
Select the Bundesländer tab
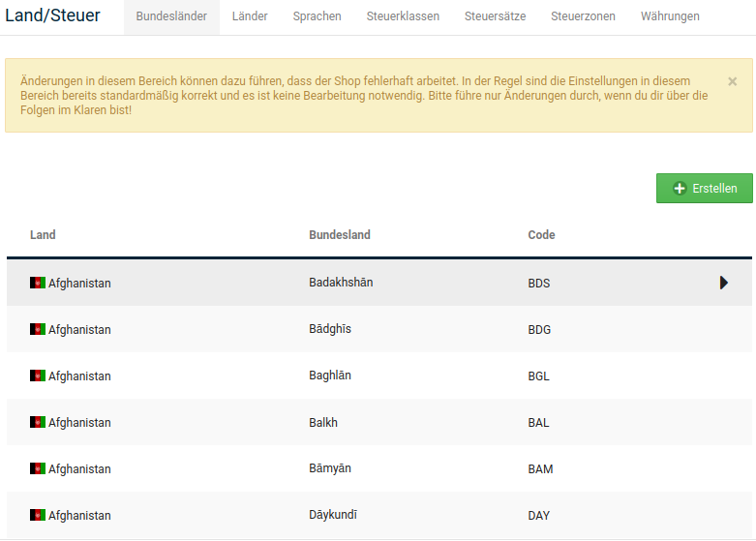point(171,16)
